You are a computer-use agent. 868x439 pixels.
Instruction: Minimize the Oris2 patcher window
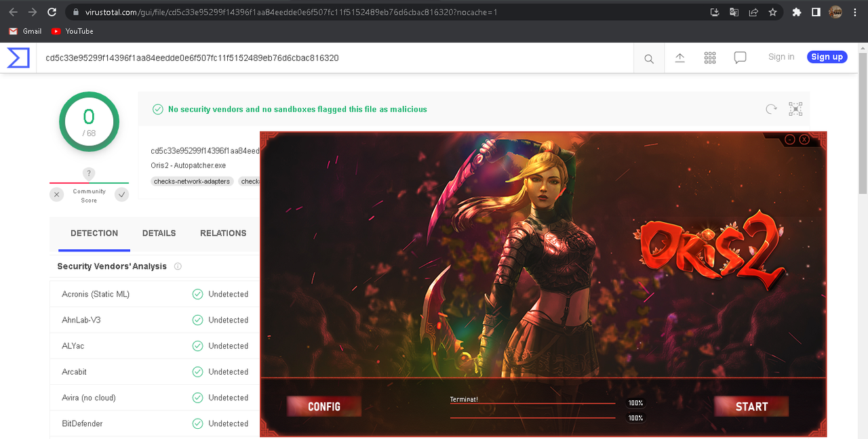pos(790,140)
